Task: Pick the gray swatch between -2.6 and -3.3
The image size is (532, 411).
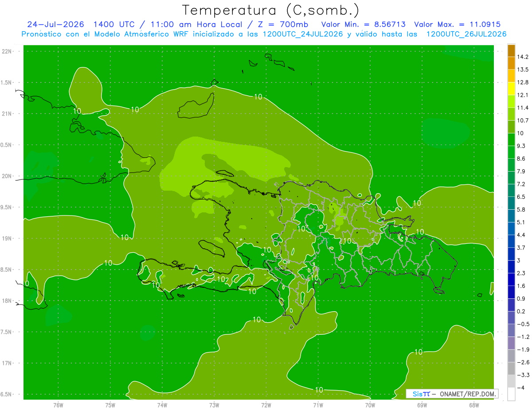Action: (x=511, y=368)
